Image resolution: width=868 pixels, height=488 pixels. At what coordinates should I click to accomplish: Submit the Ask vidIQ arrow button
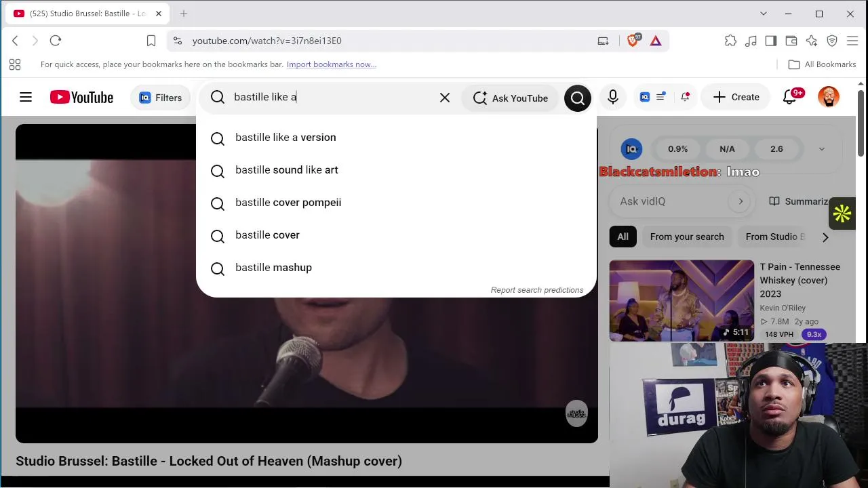(741, 201)
